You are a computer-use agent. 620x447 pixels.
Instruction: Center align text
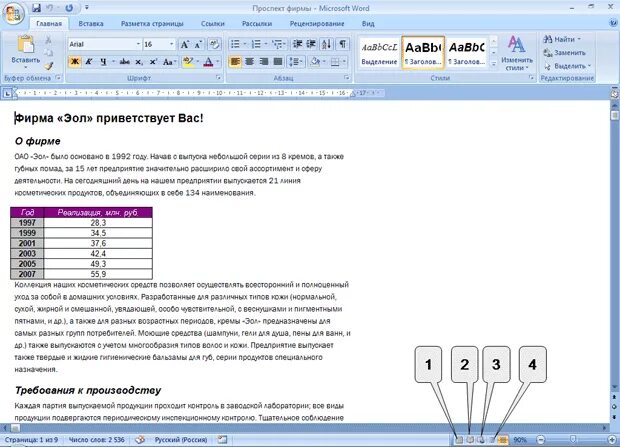pyautogui.click(x=250, y=62)
